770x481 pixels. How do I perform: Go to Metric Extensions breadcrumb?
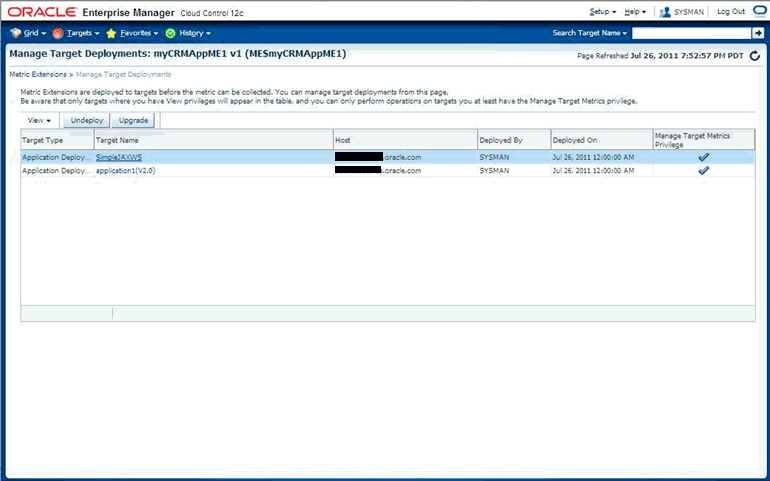pyautogui.click(x=38, y=74)
